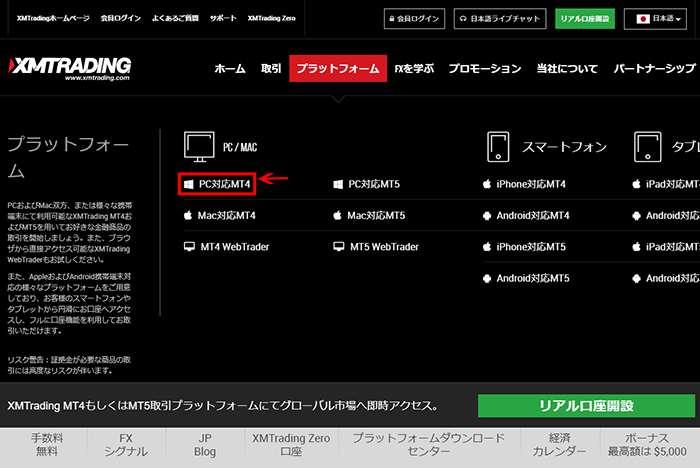The width and height of the screenshot is (700, 468).
Task: Select ホーム in main navigation
Action: pos(230,68)
